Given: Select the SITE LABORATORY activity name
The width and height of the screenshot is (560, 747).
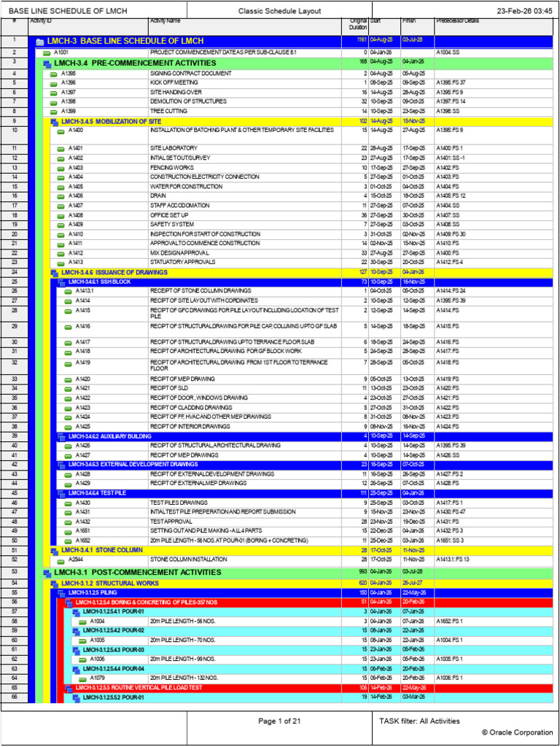Looking at the screenshot, I should click(174, 149).
